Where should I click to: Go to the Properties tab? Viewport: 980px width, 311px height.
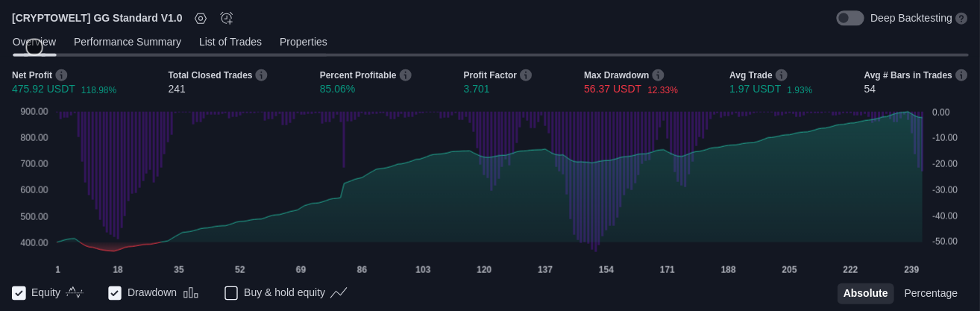click(303, 42)
